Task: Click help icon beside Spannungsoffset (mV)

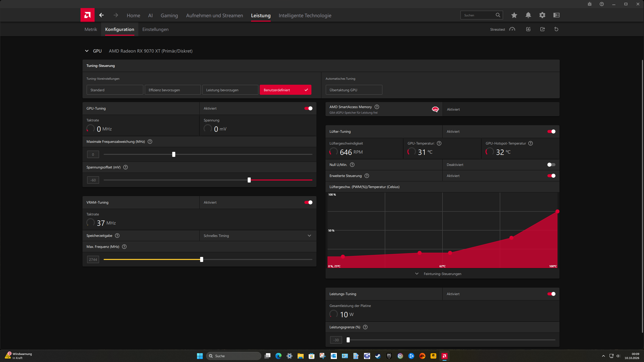Action: (126, 167)
